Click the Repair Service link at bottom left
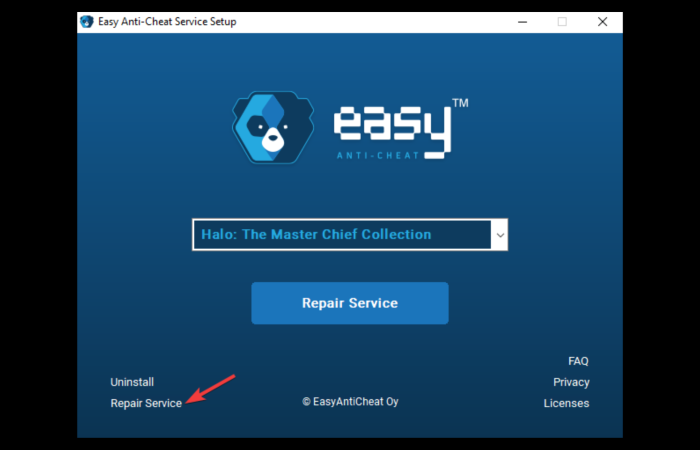The height and width of the screenshot is (450, 700). click(146, 403)
